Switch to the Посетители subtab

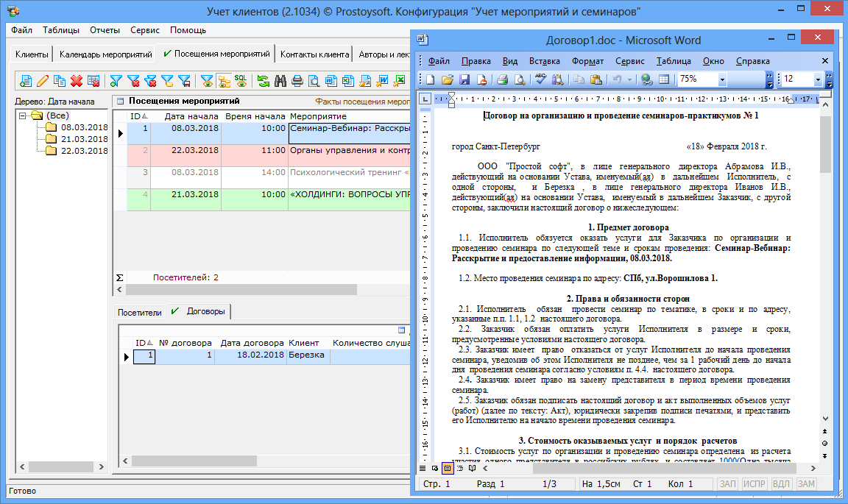140,313
